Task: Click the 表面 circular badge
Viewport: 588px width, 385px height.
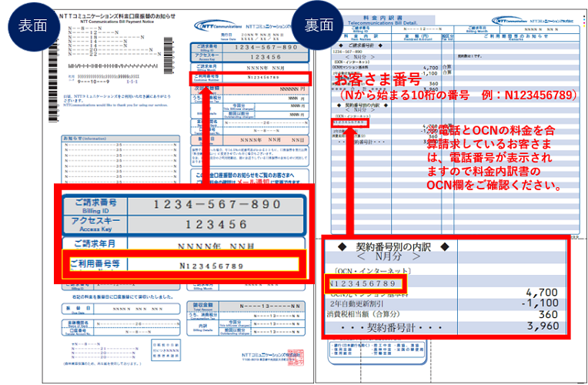Action: (33, 26)
